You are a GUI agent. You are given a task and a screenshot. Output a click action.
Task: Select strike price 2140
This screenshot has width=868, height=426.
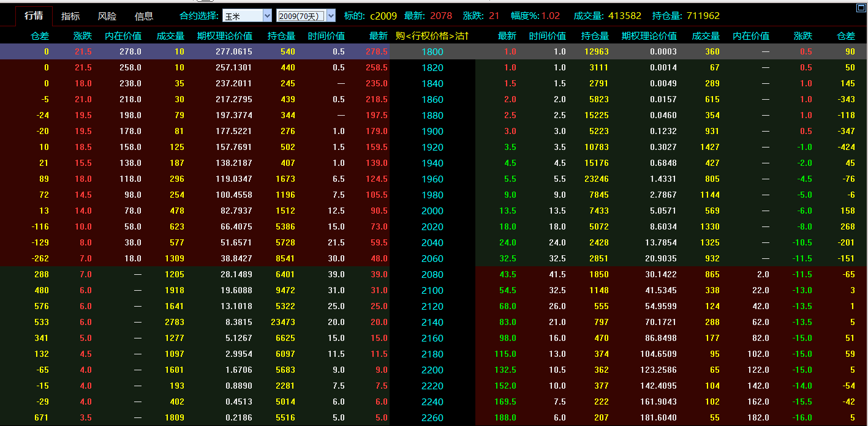(432, 322)
